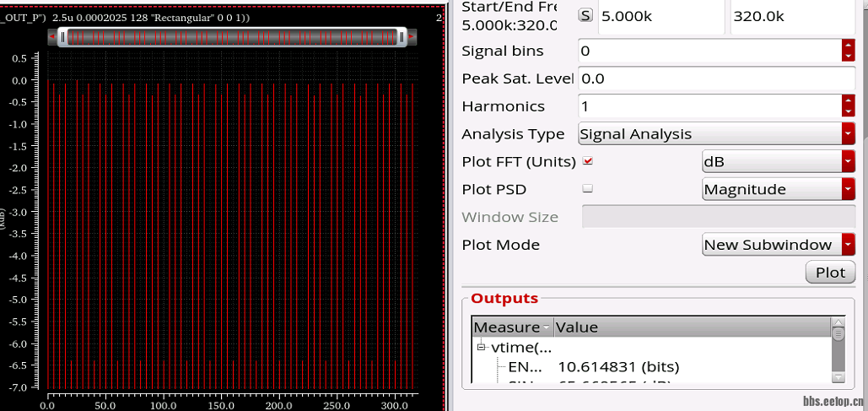This screenshot has width=868, height=411.
Task: Click left handle of graph zoom slider
Action: (x=63, y=38)
